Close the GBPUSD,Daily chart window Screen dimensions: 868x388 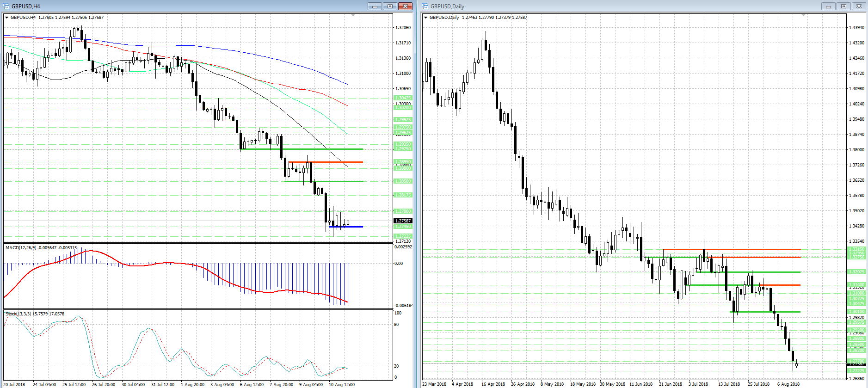pyautogui.click(x=859, y=6)
